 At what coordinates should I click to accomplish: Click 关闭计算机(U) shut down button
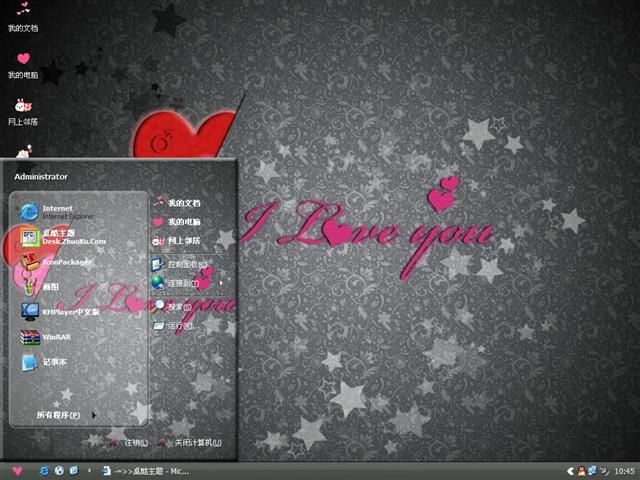(191, 443)
